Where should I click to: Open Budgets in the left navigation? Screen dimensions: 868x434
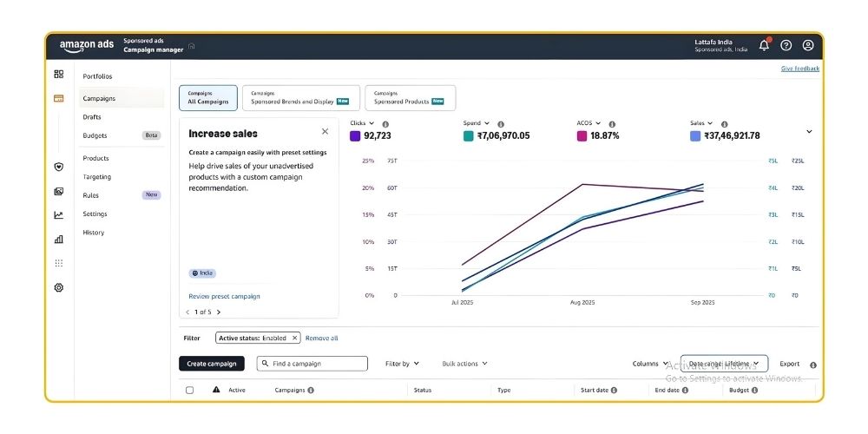pyautogui.click(x=95, y=135)
